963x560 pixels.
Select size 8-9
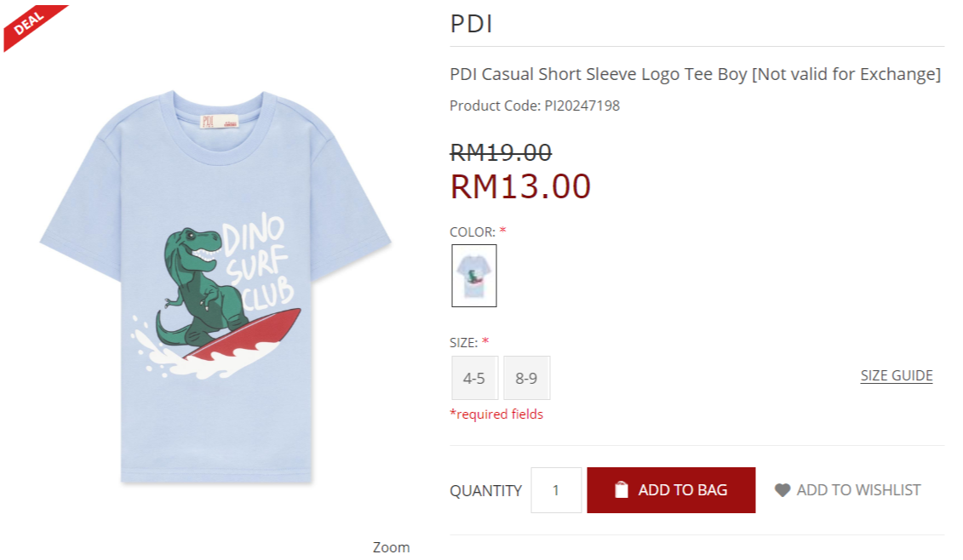526,378
